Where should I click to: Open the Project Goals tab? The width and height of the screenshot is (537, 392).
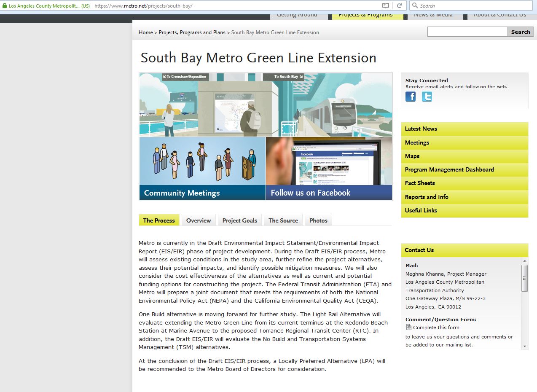point(239,220)
